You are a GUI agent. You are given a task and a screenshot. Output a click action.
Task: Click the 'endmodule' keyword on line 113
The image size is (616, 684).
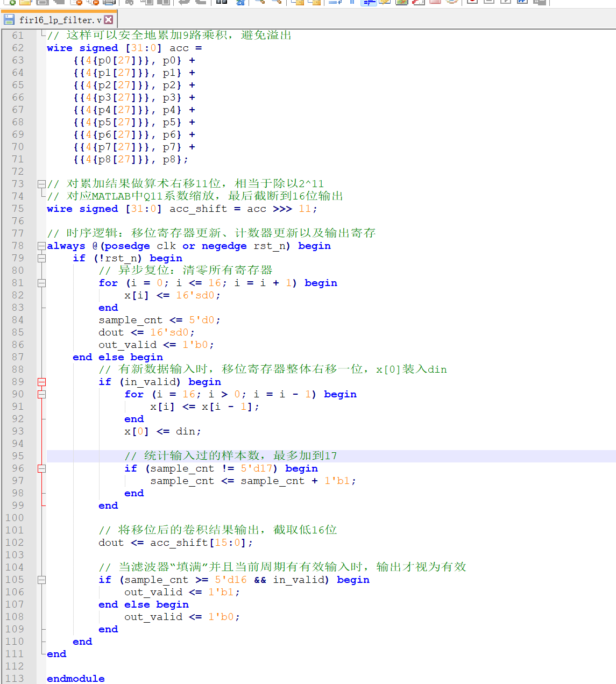pyautogui.click(x=76, y=679)
